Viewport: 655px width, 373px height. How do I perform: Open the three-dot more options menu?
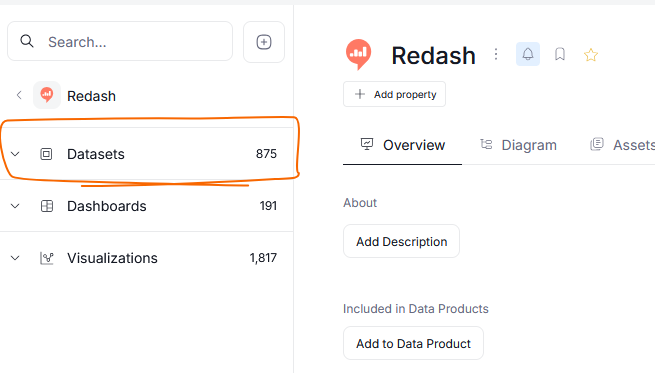496,54
